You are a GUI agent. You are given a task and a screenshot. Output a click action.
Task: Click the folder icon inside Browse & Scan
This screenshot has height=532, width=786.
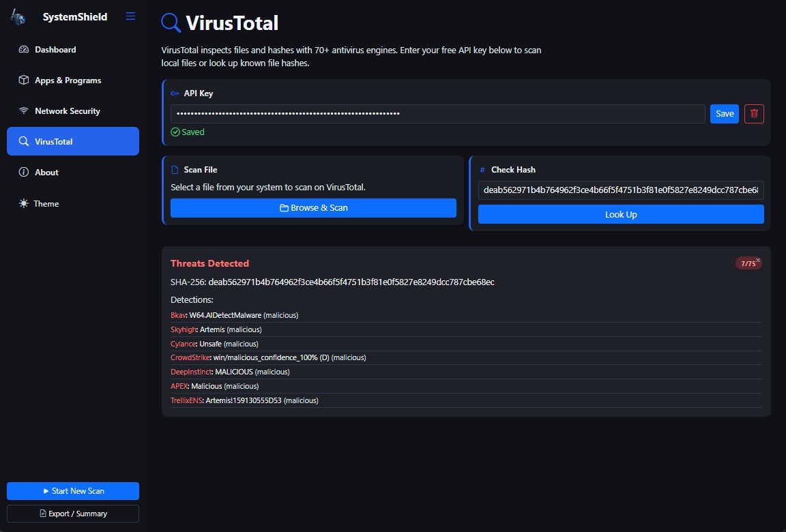285,207
